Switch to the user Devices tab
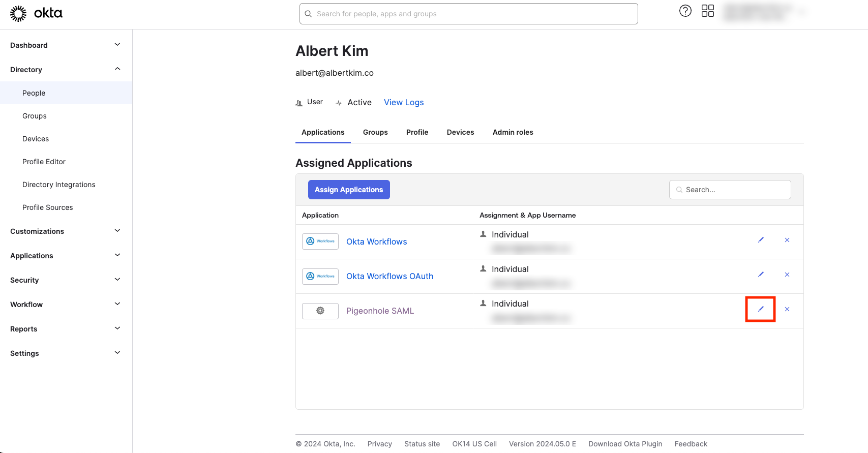Viewport: 868px width, 453px height. pos(460,132)
